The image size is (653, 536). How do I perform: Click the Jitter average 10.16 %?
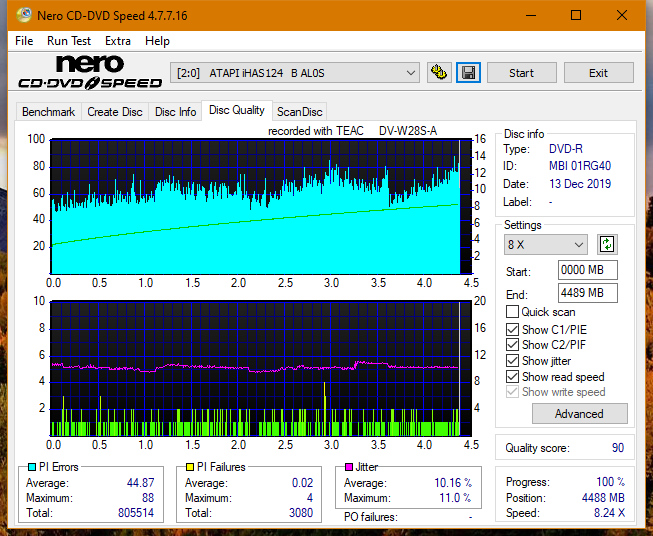click(x=453, y=483)
